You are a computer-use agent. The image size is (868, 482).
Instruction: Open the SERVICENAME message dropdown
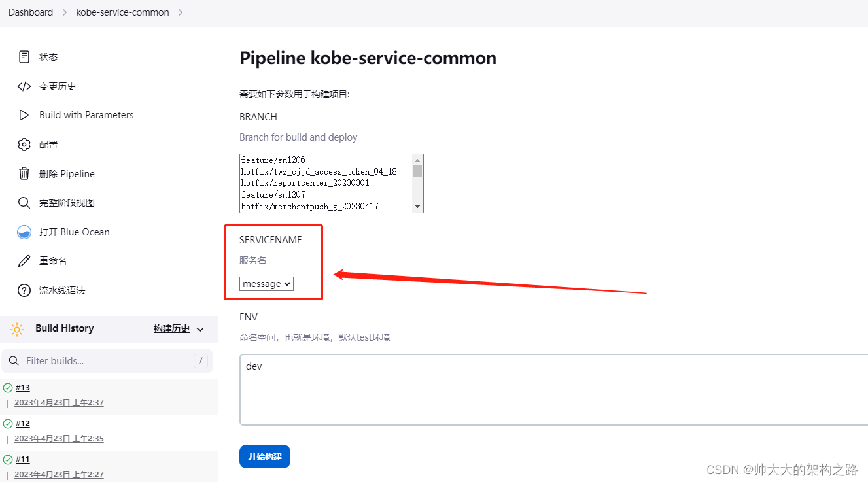266,284
